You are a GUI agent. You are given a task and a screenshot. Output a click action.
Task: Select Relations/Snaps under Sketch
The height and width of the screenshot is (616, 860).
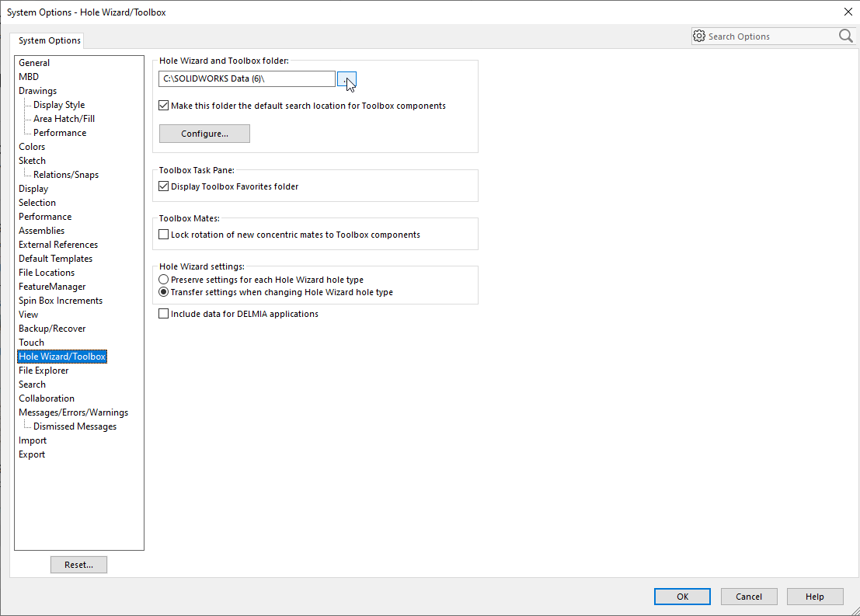tap(66, 175)
